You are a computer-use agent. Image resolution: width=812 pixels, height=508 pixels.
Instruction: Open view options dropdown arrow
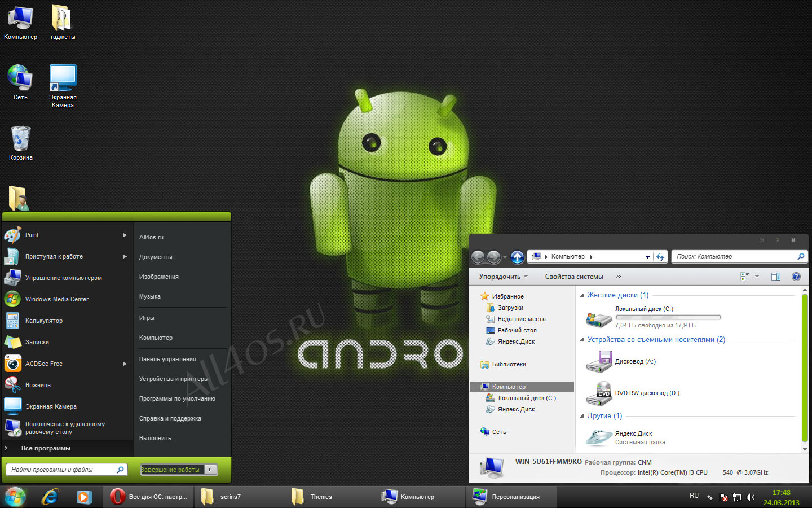(x=757, y=277)
